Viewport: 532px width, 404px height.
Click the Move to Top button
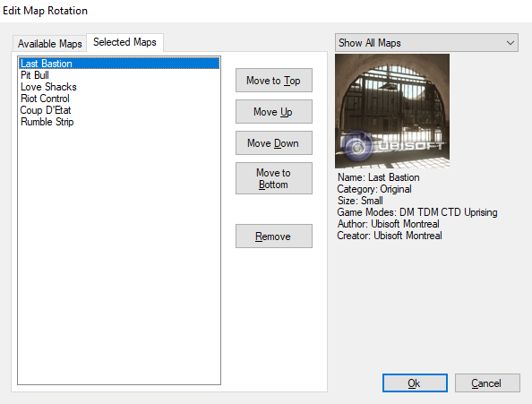pyautogui.click(x=274, y=81)
